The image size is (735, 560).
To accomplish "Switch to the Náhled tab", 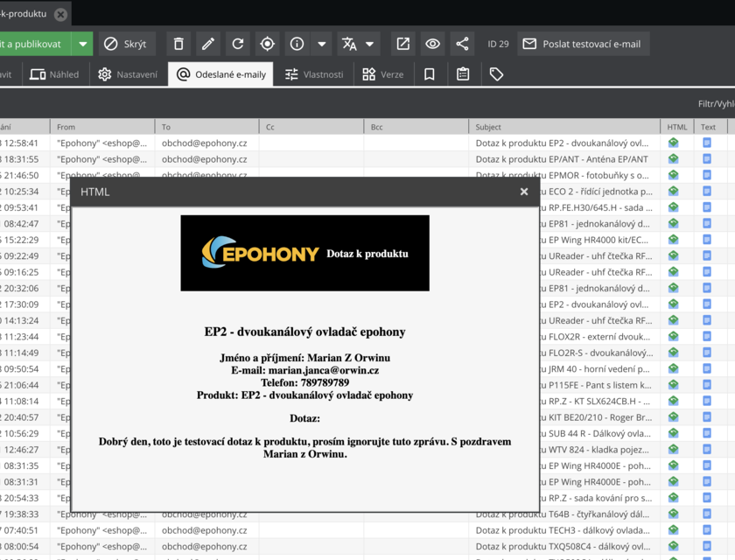I will coord(54,74).
